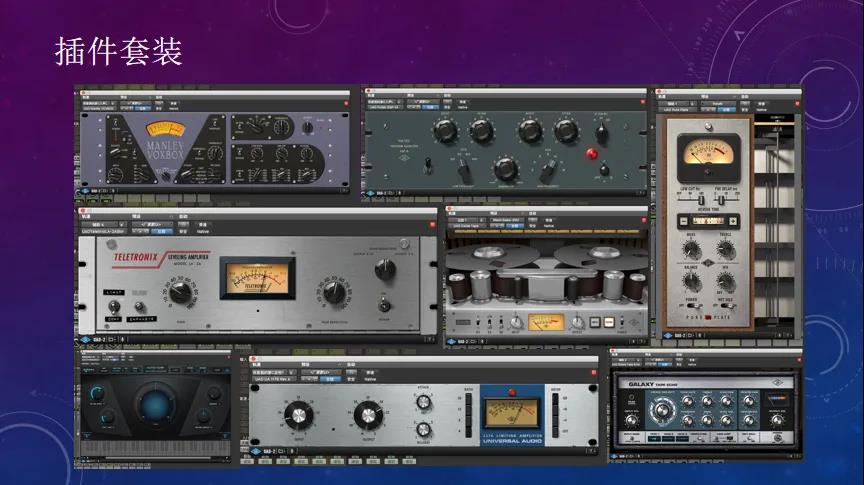Toggle red bypass button in Manley Voxbox window
This screenshot has width=864, height=485.
[x=346, y=103]
